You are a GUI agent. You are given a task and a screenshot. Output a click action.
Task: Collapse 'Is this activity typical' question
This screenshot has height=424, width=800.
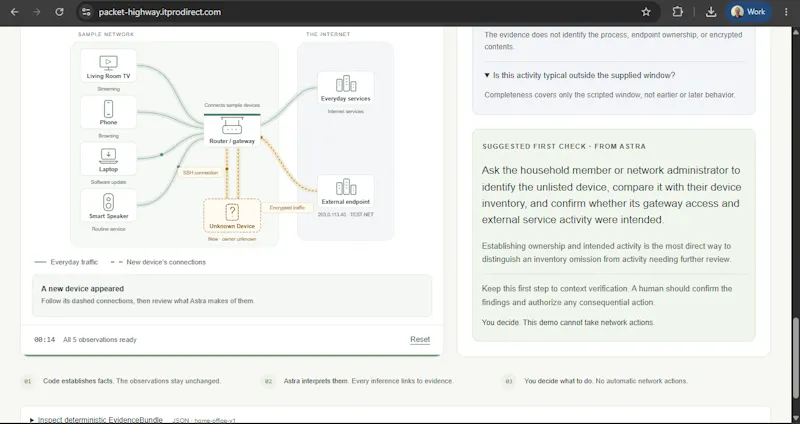pos(580,75)
